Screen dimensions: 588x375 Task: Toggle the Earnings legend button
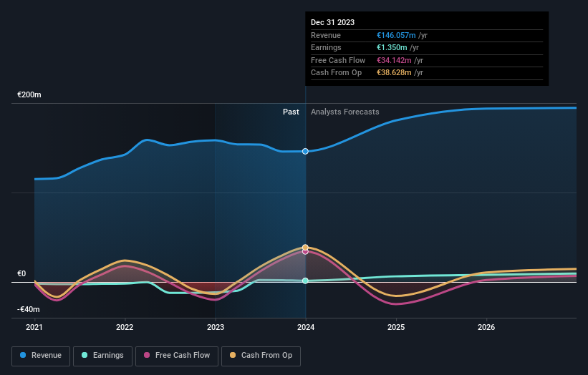pos(102,356)
